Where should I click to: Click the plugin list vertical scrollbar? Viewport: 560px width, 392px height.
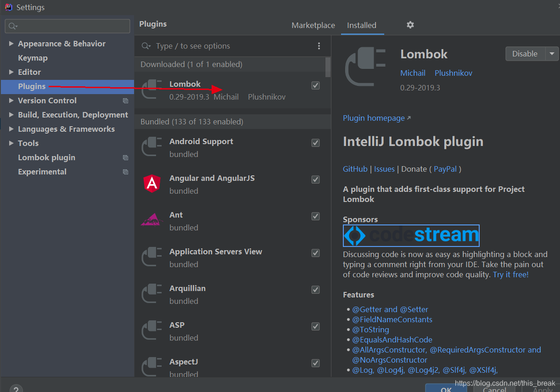[x=328, y=67]
